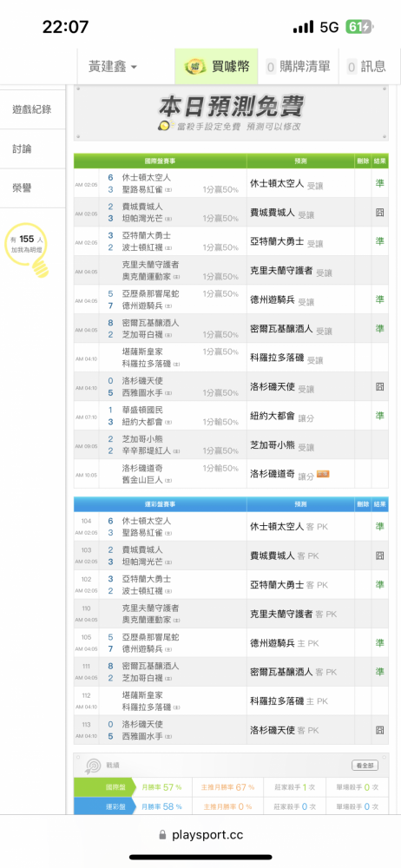This screenshot has width=401, height=868.
Task: Click the 國際盤賽事 table header
Action: pos(160,161)
